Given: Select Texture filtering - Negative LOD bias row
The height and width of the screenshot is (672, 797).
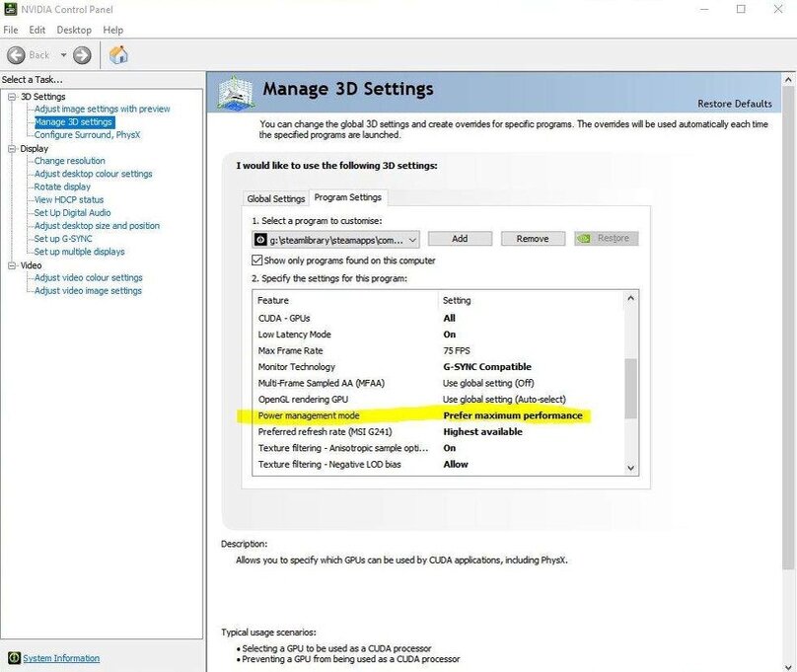Looking at the screenshot, I should (439, 465).
